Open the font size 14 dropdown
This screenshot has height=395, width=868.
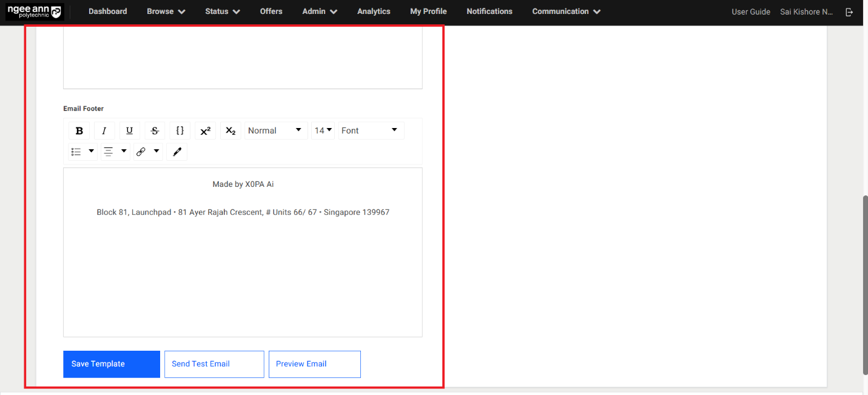point(323,130)
